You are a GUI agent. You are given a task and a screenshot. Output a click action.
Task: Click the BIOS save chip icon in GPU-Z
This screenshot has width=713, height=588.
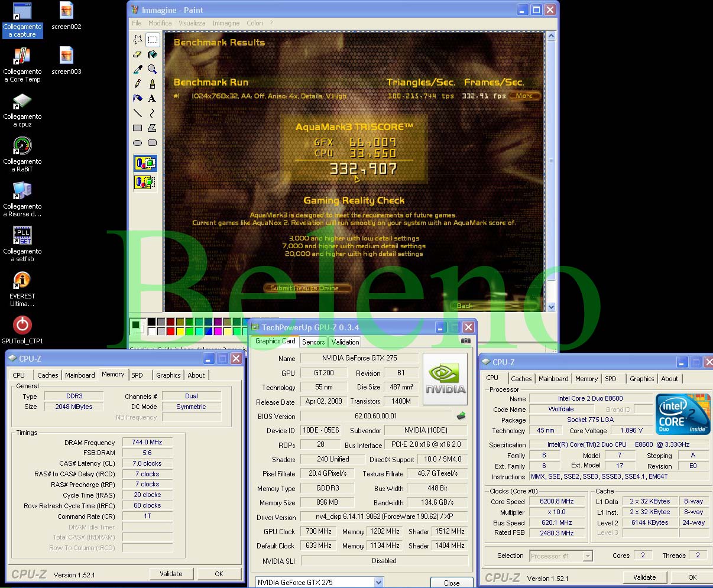461,416
